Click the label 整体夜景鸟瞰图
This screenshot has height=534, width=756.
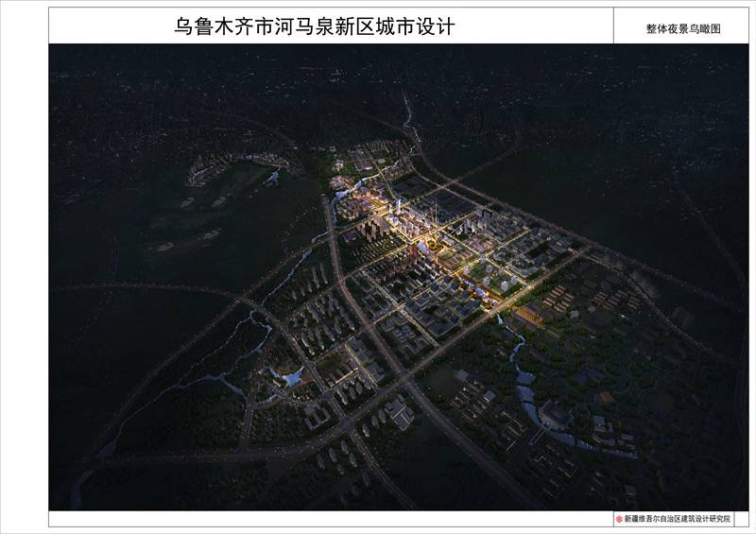(683, 29)
